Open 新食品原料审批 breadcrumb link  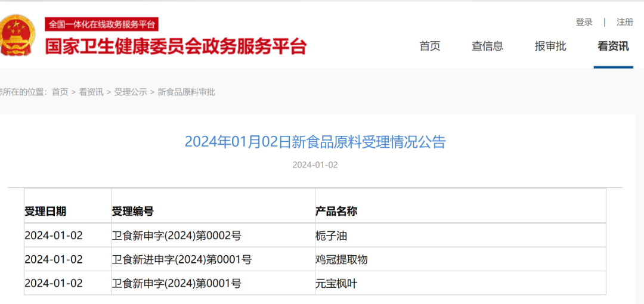(x=186, y=92)
